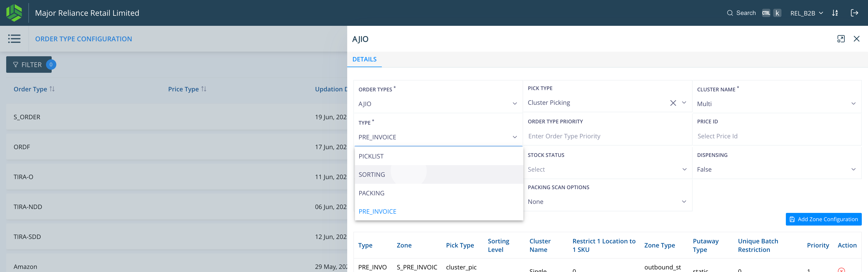The height and width of the screenshot is (272, 868).
Task: Click the Order Type Priority input
Action: click(x=607, y=136)
